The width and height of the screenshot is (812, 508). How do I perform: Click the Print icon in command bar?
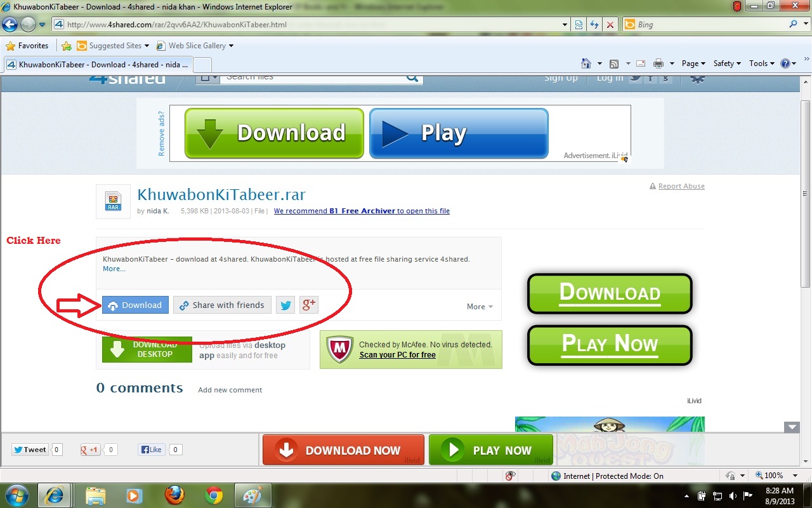pos(658,63)
